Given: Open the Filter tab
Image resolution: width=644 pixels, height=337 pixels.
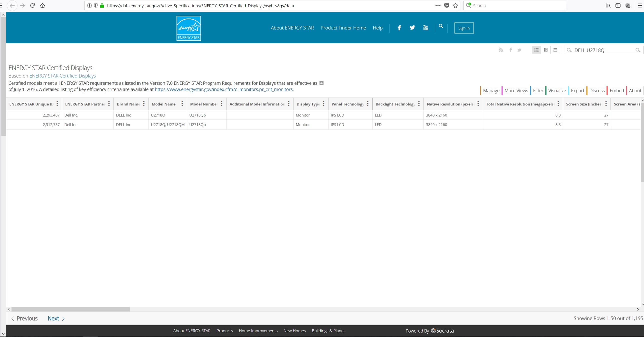Looking at the screenshot, I should [538, 90].
